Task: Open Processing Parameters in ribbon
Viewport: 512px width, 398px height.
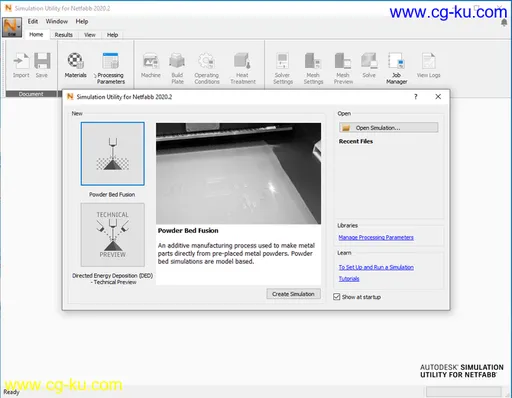Action: pyautogui.click(x=110, y=68)
